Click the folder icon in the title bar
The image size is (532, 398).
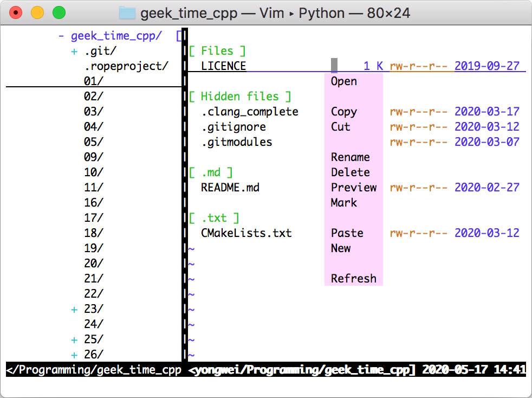pos(127,12)
